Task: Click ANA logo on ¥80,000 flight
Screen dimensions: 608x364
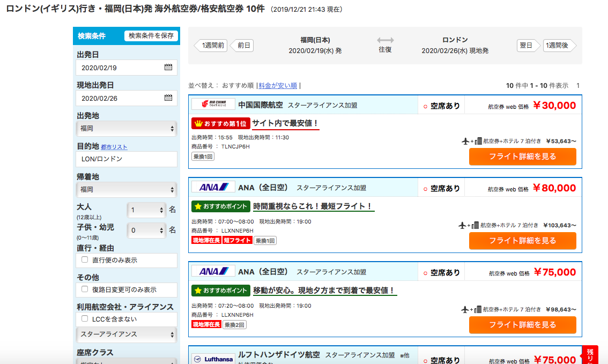Action: tap(213, 187)
